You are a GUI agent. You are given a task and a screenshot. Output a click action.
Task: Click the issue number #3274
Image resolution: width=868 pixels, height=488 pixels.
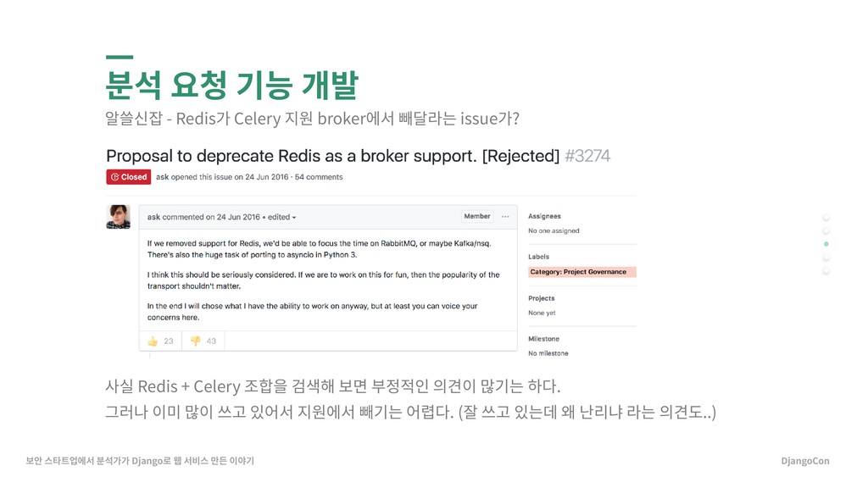(x=587, y=156)
